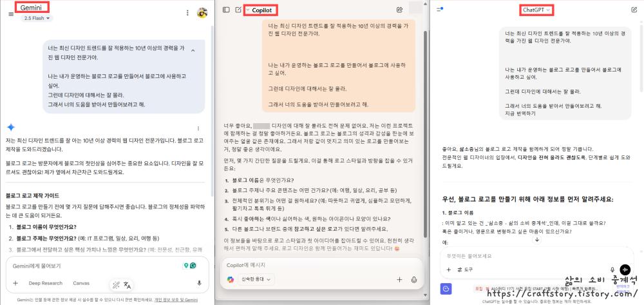The image size is (644, 305).
Task: Collapse the Gemini user prompt with chevron
Action: pyautogui.click(x=193, y=50)
